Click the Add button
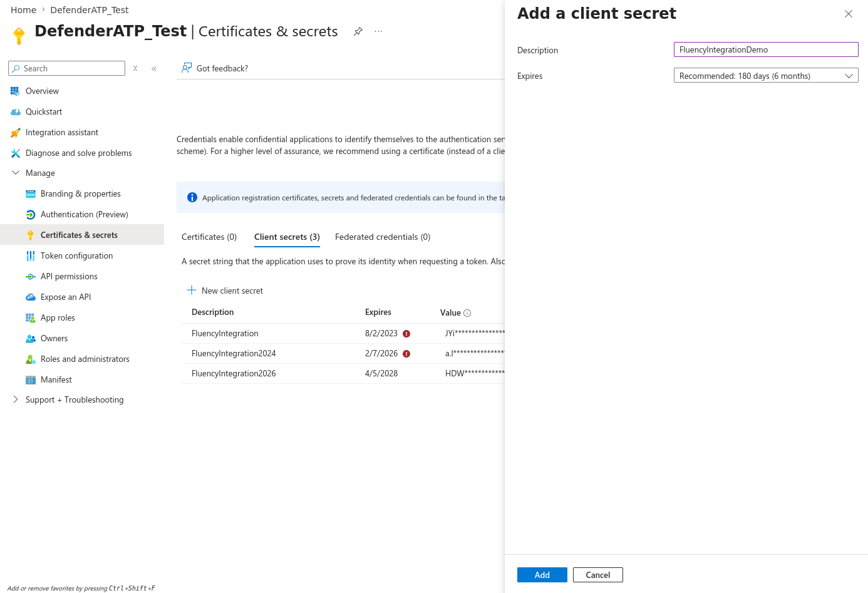Image resolution: width=868 pixels, height=593 pixels. tap(542, 575)
